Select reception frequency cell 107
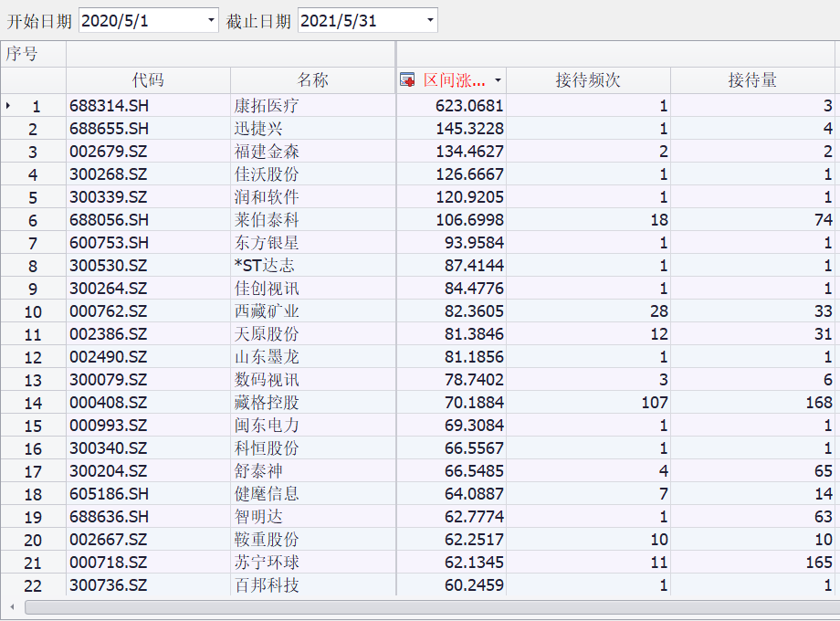Viewport: 840px width, 621px height. [588, 403]
